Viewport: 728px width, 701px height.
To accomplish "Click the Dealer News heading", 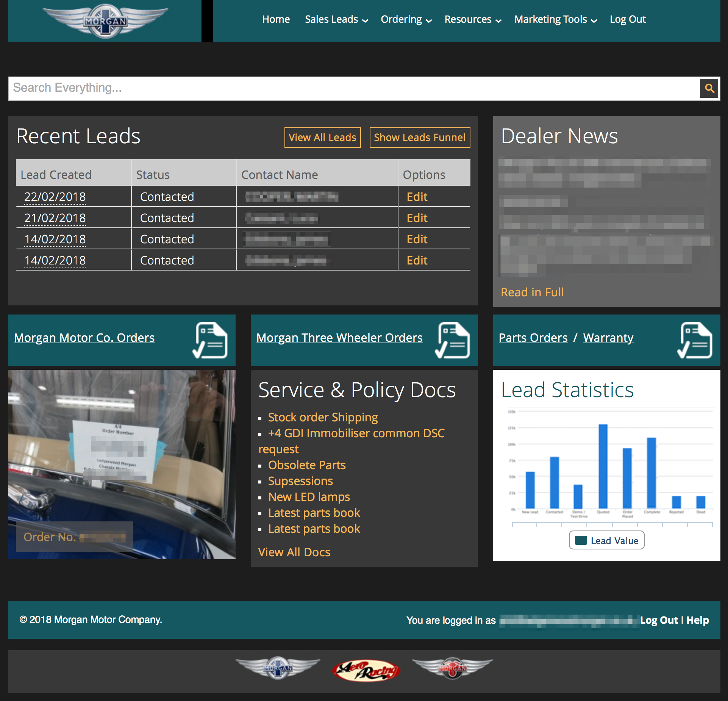I will pos(559,136).
